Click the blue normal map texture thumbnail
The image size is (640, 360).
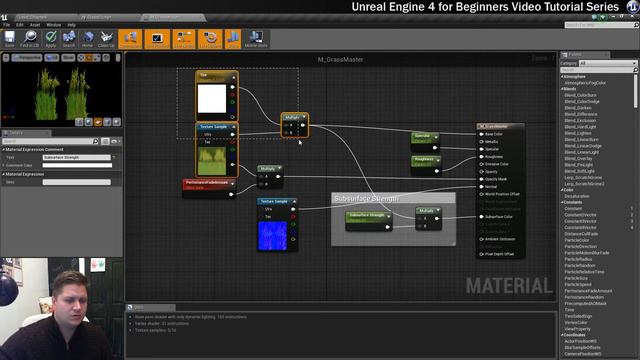point(272,236)
